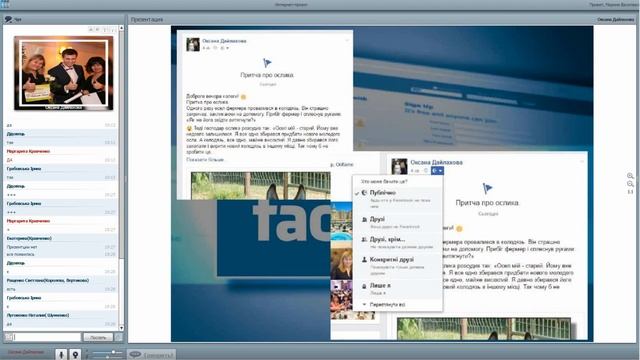
Task: Open the emoticon icon left of chat input
Action: click(x=9, y=337)
